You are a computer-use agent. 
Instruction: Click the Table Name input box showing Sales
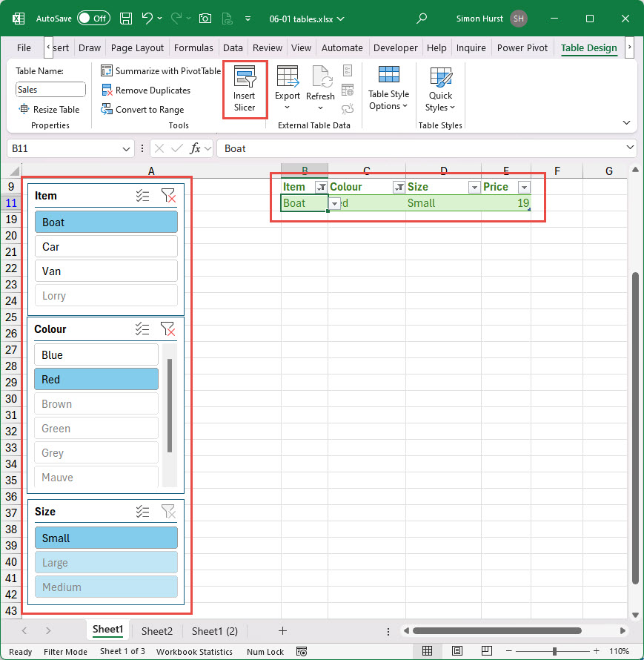(x=50, y=88)
